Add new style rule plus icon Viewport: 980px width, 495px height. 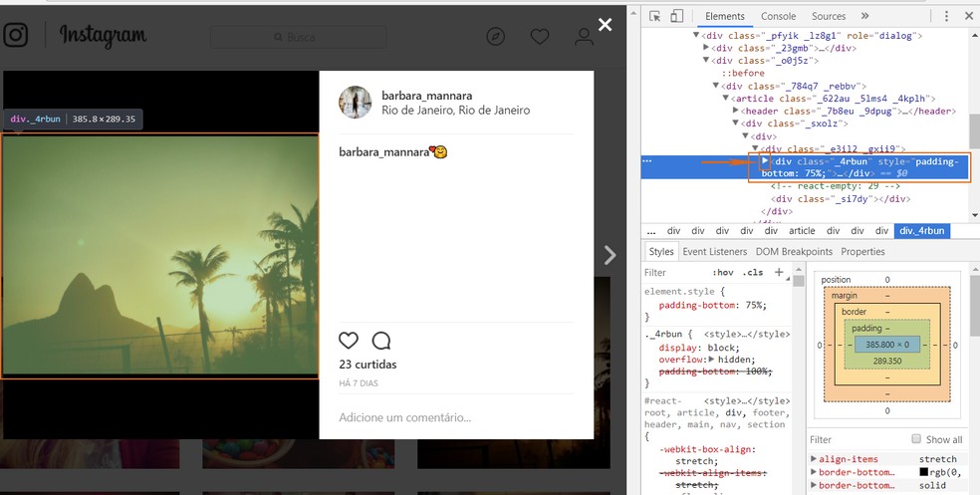tap(779, 272)
